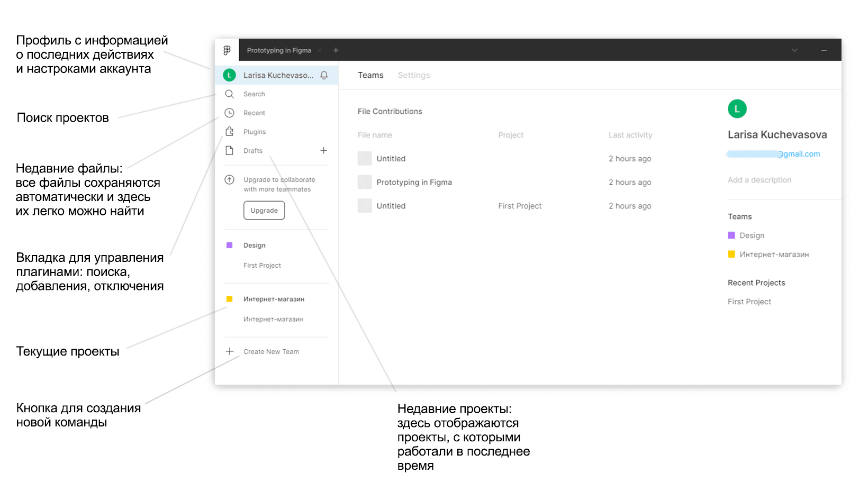Switch to the Teams tab

(370, 75)
